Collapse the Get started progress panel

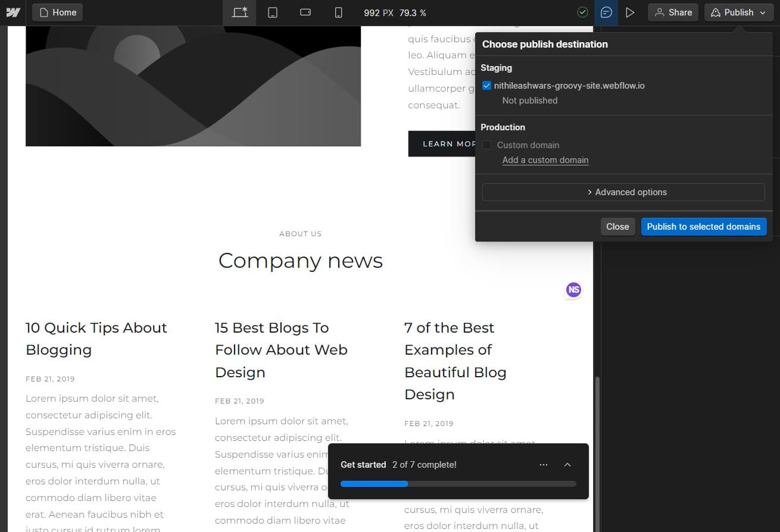pyautogui.click(x=567, y=465)
